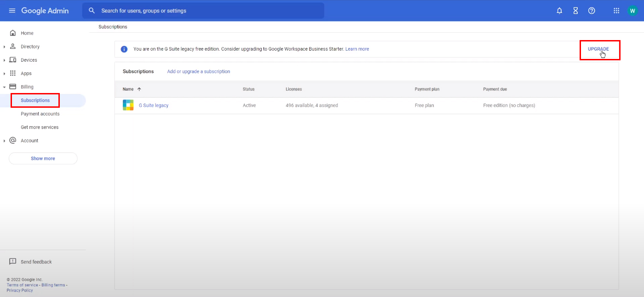Expand the Apps section arrow
This screenshot has height=297, width=644.
[x=4, y=74]
